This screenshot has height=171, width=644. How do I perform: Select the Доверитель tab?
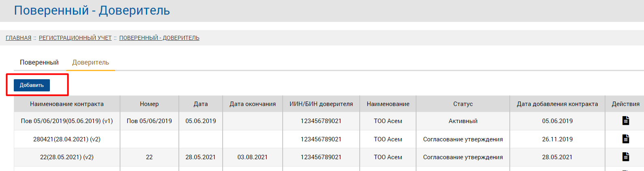90,63
